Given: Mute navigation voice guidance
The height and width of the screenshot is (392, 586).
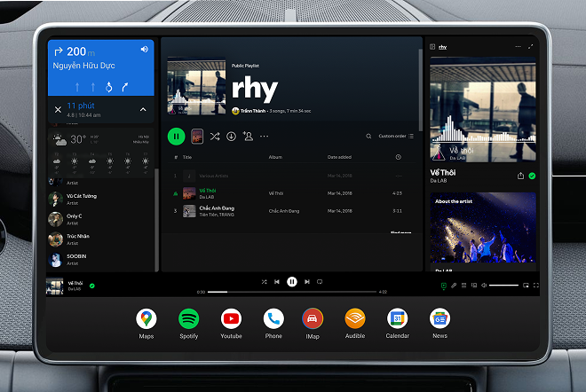Looking at the screenshot, I should [x=144, y=50].
